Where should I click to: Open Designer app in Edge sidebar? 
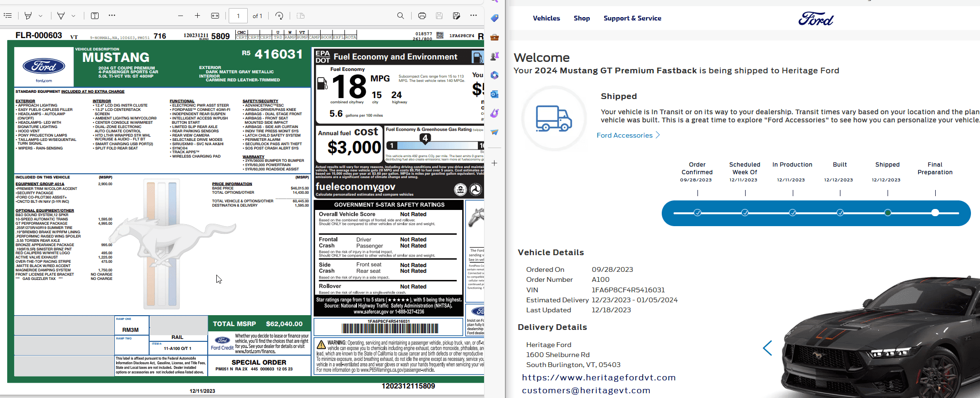(x=495, y=113)
